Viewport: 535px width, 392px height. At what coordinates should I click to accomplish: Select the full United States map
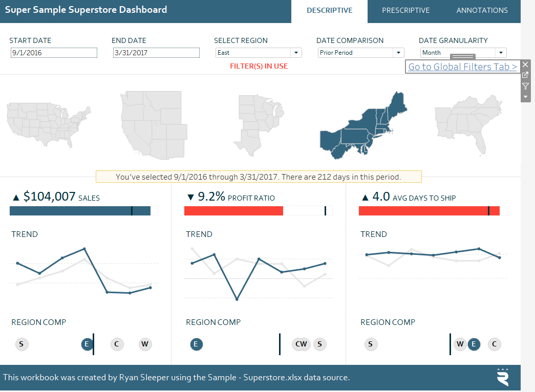(49, 124)
